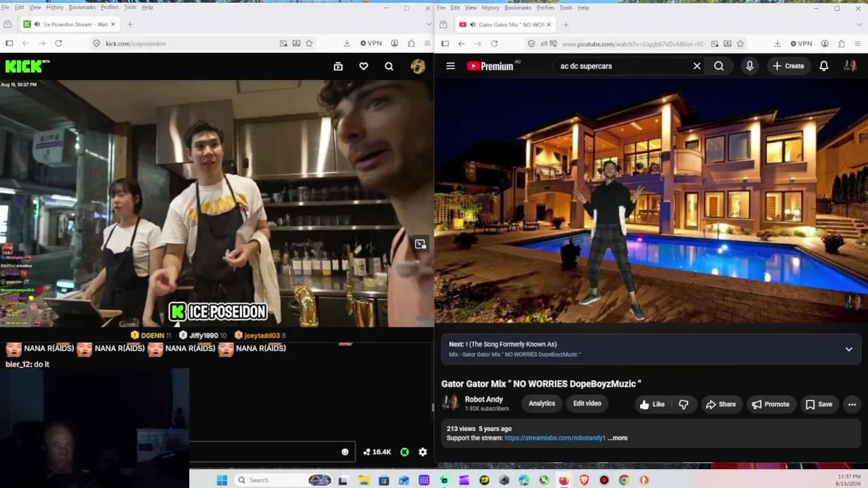Viewport: 868px width, 488px height.
Task: Open YouTube notifications bell
Action: point(823,66)
